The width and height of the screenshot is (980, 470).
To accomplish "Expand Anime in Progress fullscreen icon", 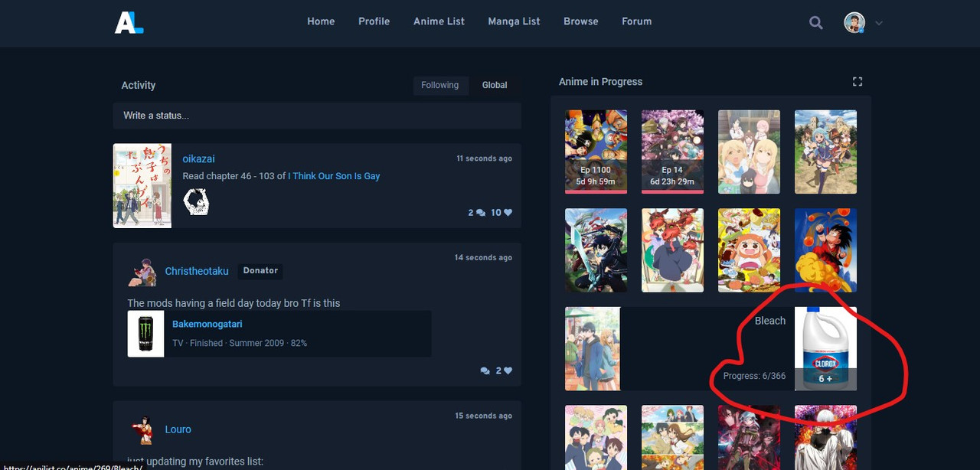I will pos(857,81).
